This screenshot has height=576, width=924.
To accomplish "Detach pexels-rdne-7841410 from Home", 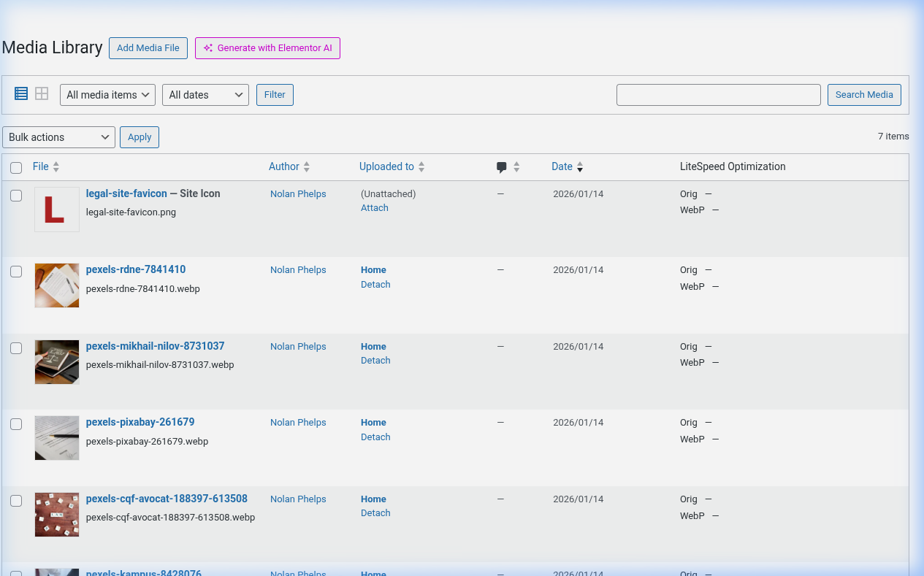I will click(x=375, y=284).
